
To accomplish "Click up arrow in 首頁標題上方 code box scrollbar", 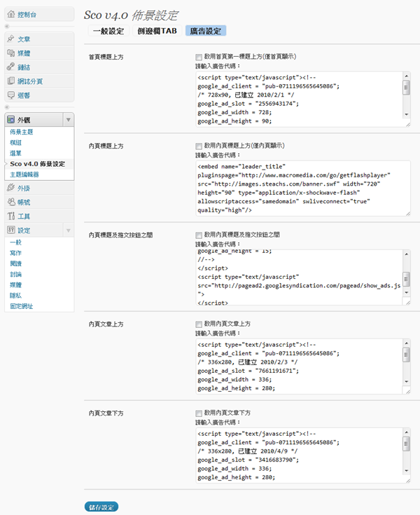I will [x=407, y=76].
